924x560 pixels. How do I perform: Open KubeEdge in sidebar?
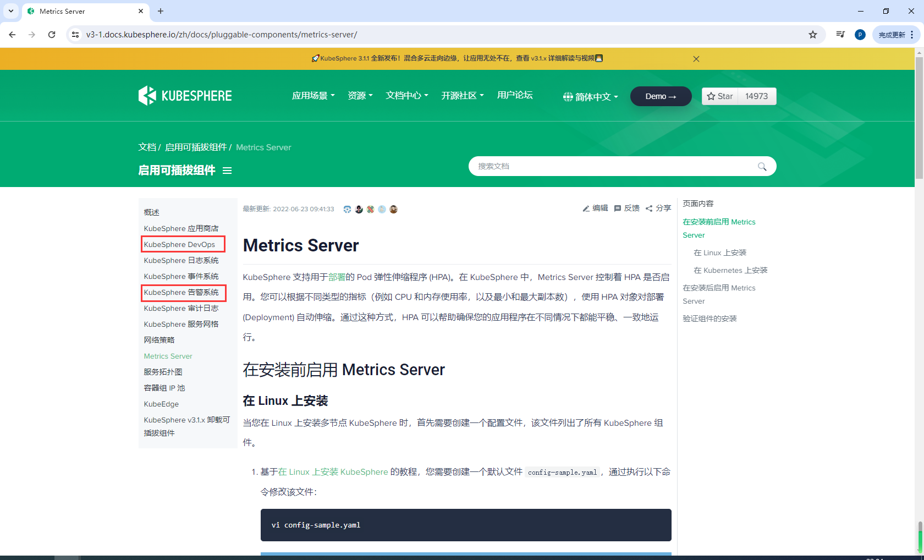click(161, 404)
